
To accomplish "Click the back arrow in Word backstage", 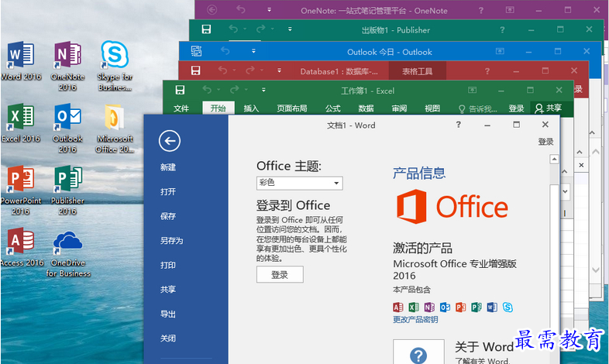I will click(x=170, y=141).
